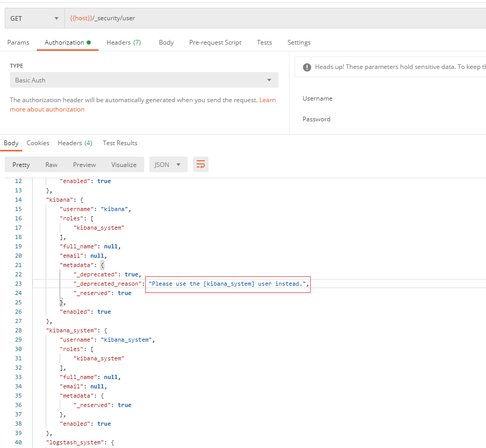Select the Pretty view button
This screenshot has width=486, height=448.
tap(21, 164)
